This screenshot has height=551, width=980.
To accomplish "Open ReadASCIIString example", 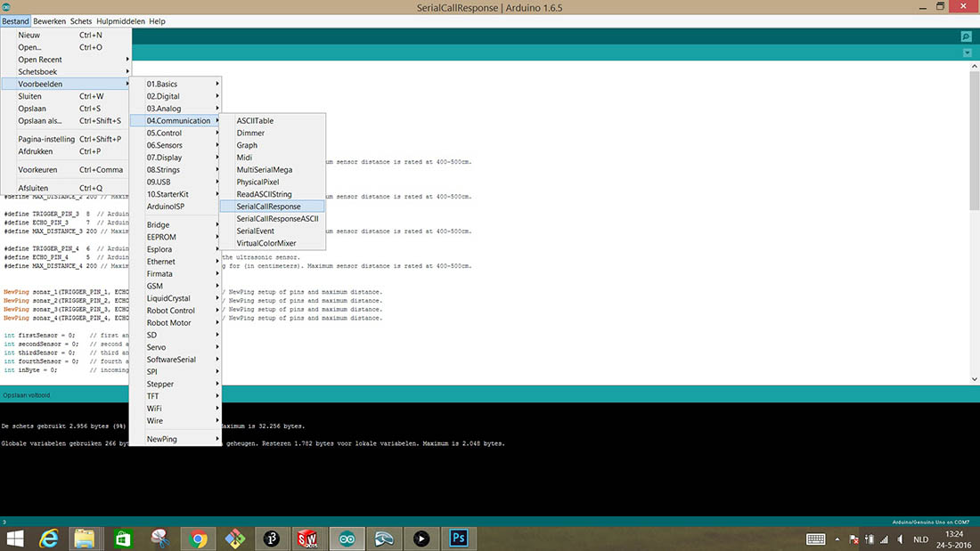I will (273, 194).
